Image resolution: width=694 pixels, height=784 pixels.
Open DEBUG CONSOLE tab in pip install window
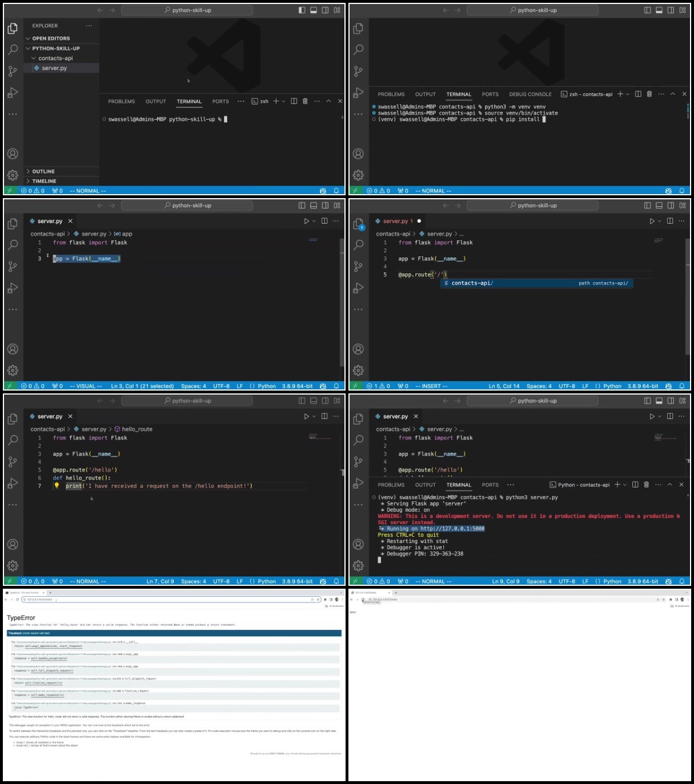[531, 94]
